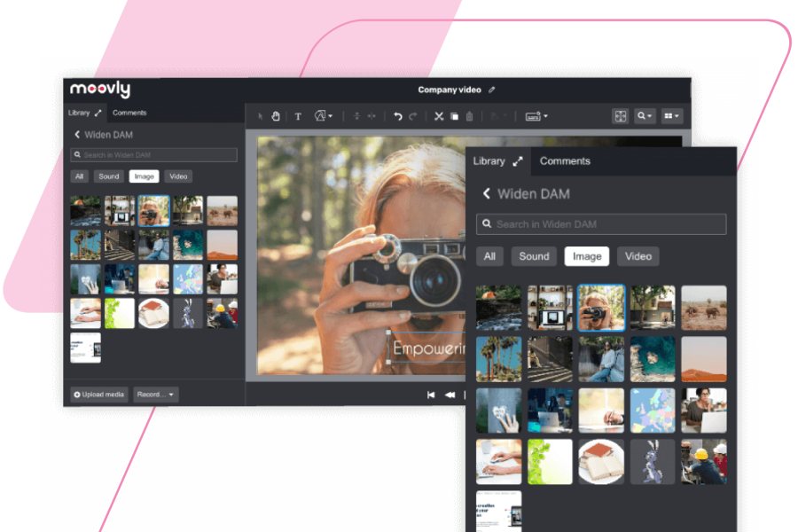Open the zoom magnifier dropdown
Image resolution: width=798 pixels, height=532 pixels.
pos(645,116)
